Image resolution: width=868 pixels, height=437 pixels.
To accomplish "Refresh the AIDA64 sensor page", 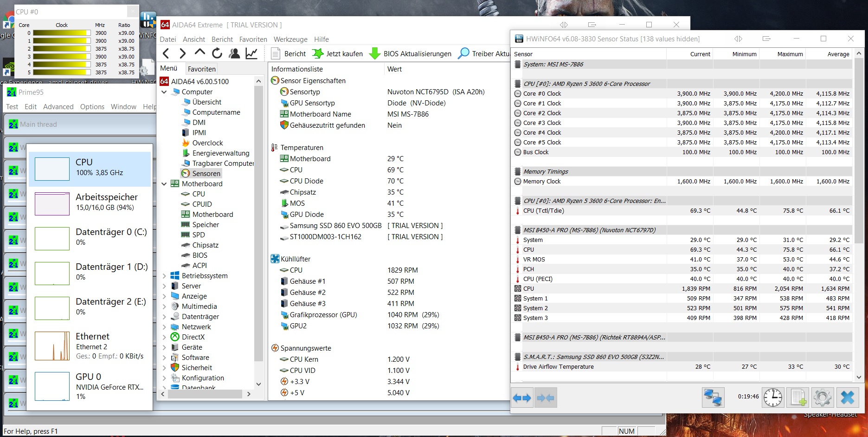I will tap(217, 53).
